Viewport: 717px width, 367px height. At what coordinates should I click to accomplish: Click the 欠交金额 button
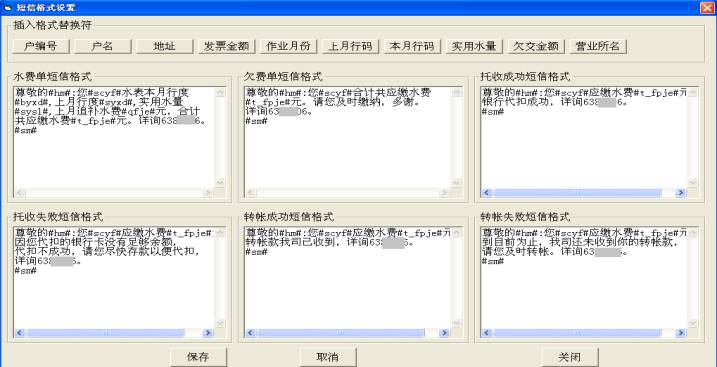click(x=536, y=46)
